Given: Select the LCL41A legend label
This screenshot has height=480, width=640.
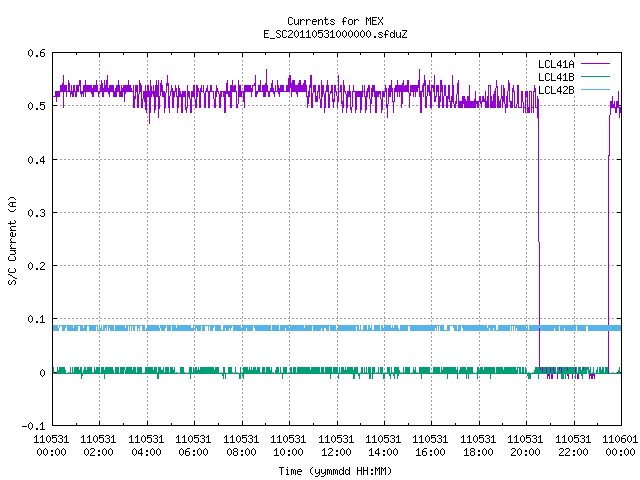Looking at the screenshot, I should [556, 64].
